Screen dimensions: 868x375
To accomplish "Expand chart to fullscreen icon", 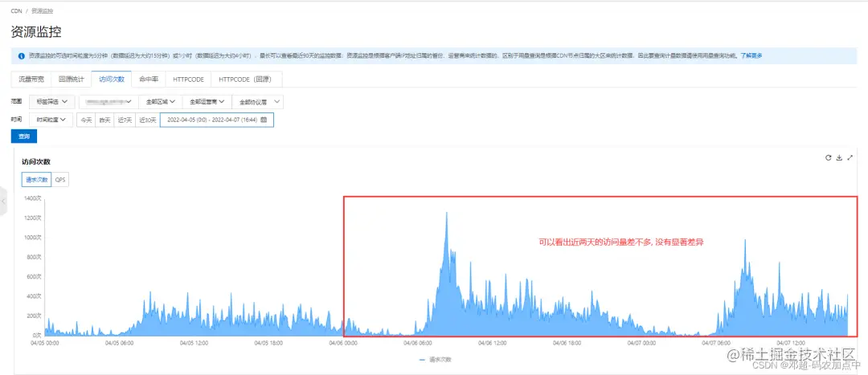I will click(x=850, y=157).
